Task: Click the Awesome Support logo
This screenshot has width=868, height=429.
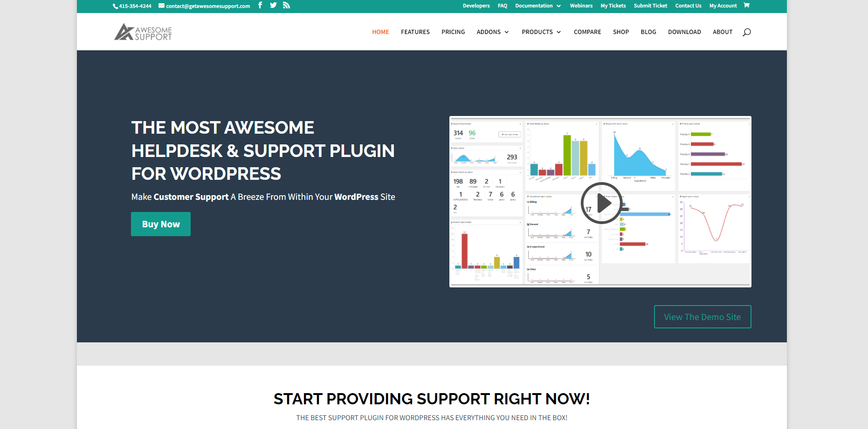Action: (143, 32)
